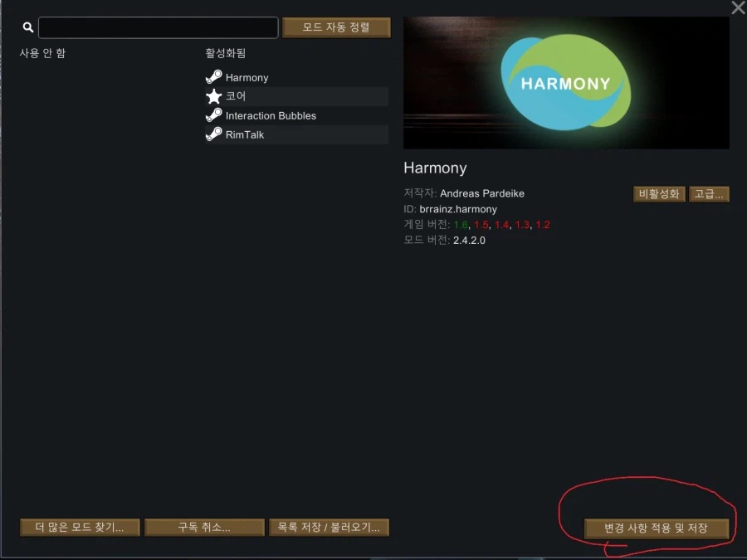Open 더 많은 모드 찾기... button
This screenshot has width=747, height=560.
80,527
